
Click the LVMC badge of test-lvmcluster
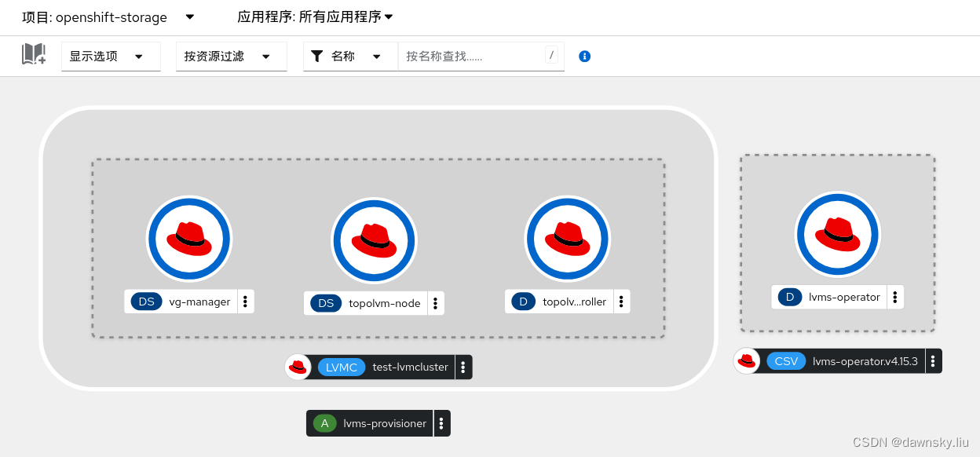(342, 367)
